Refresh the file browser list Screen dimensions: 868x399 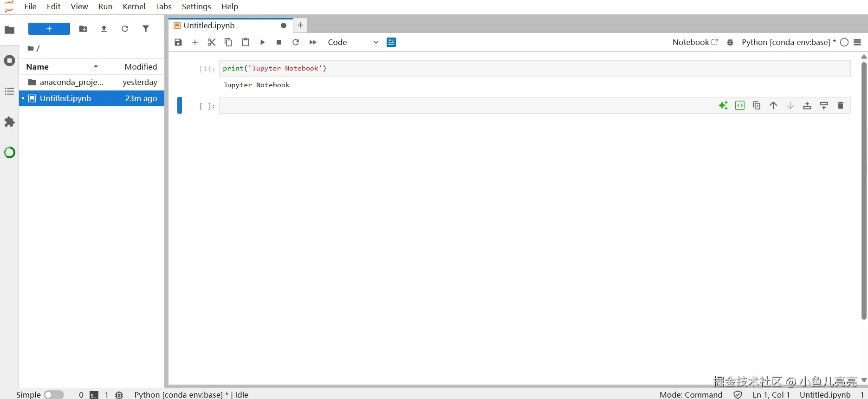pos(125,29)
